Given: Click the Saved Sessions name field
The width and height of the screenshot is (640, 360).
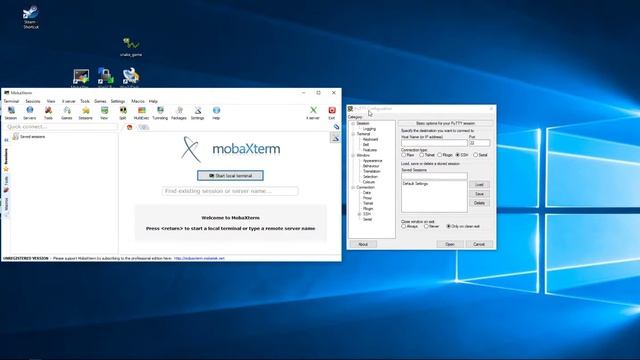Looking at the screenshot, I should [x=434, y=176].
